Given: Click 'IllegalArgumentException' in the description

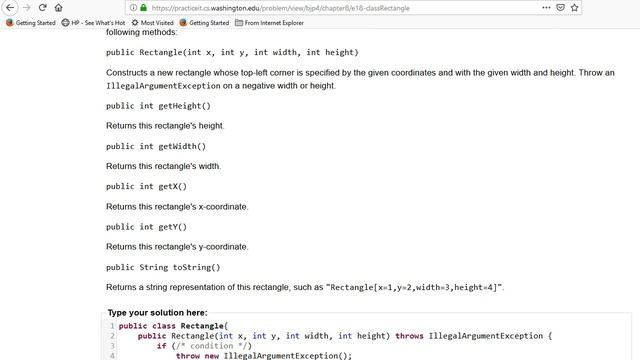Looking at the screenshot, I should [163, 86].
